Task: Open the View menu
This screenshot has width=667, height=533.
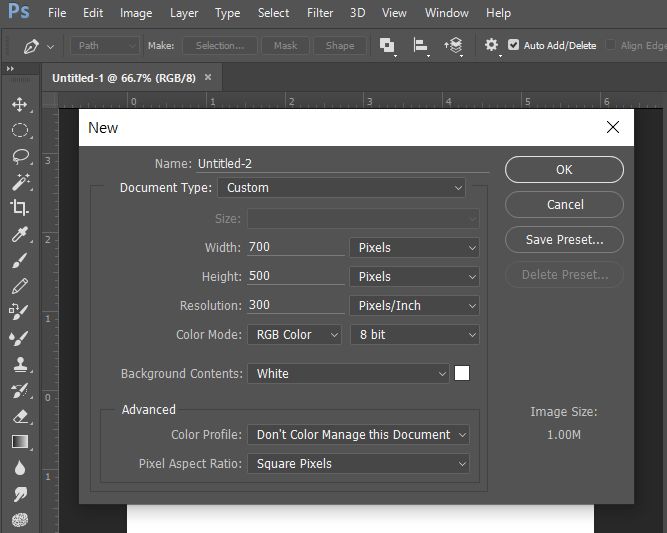Action: (x=394, y=13)
